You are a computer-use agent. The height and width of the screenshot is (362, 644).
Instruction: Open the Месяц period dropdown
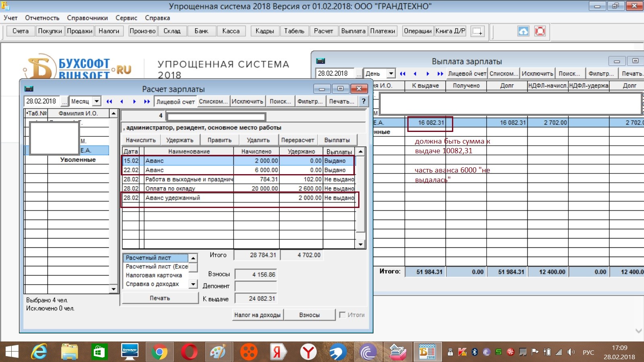pyautogui.click(x=97, y=101)
